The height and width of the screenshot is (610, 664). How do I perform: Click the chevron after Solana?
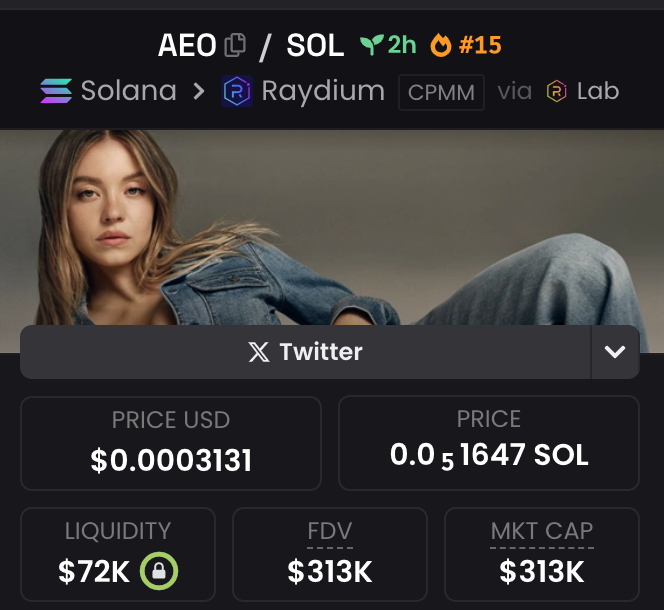[199, 91]
